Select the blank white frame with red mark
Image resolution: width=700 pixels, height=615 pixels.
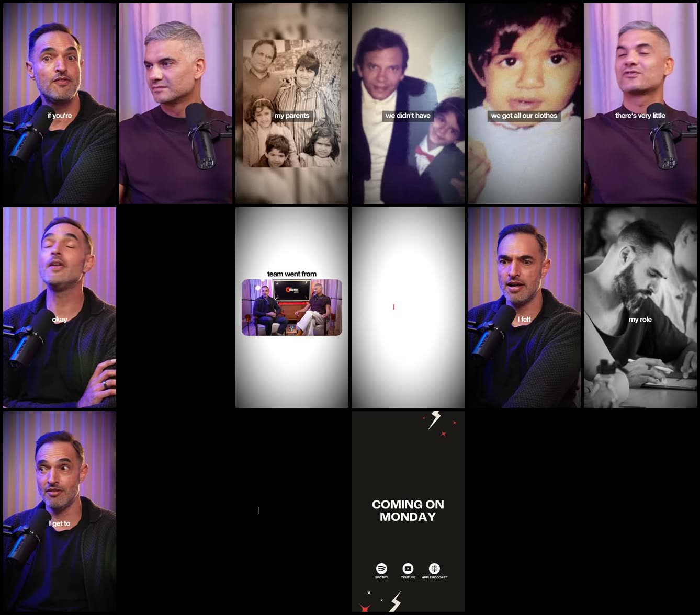point(408,307)
